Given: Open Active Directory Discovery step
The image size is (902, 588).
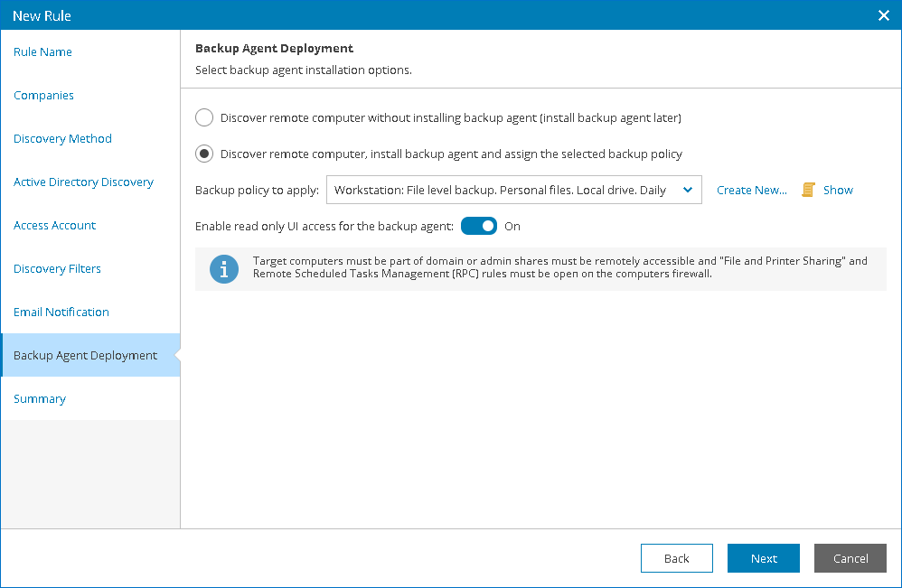Looking at the screenshot, I should point(83,182).
